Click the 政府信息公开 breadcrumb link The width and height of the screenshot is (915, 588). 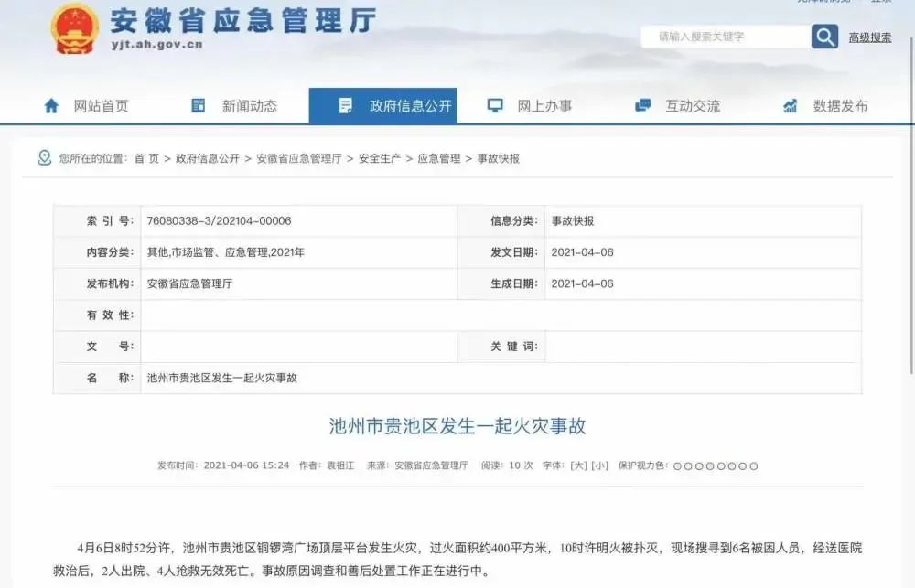click(x=208, y=159)
